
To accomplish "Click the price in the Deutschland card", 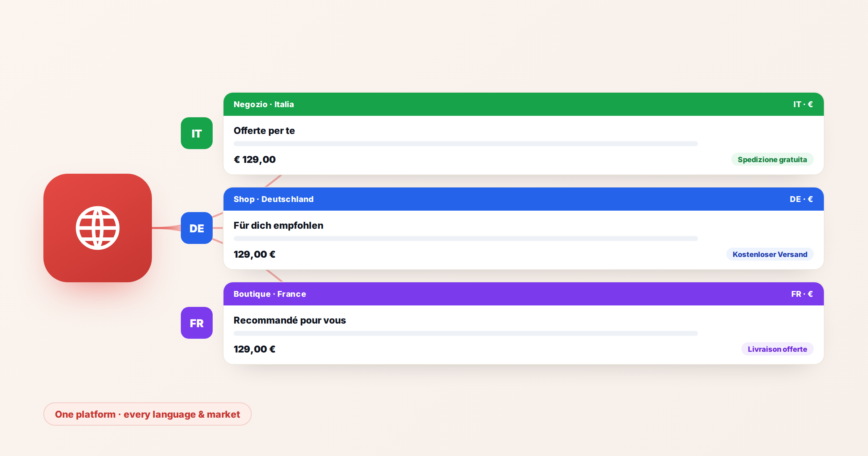I will (255, 254).
